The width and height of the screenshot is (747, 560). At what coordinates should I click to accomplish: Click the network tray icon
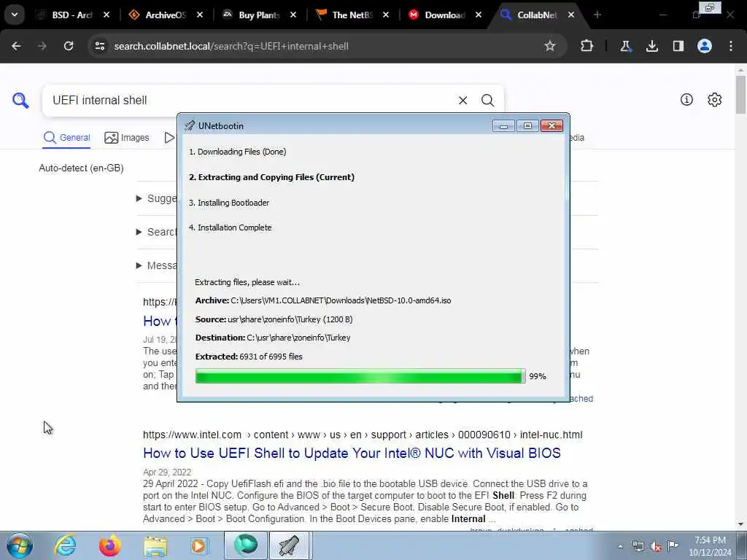pos(638,546)
